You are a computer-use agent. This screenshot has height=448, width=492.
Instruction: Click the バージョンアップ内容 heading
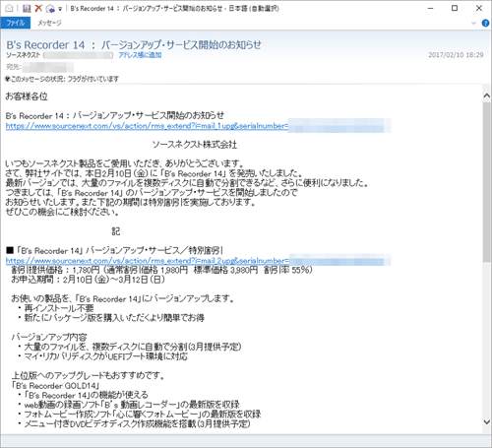(x=49, y=337)
